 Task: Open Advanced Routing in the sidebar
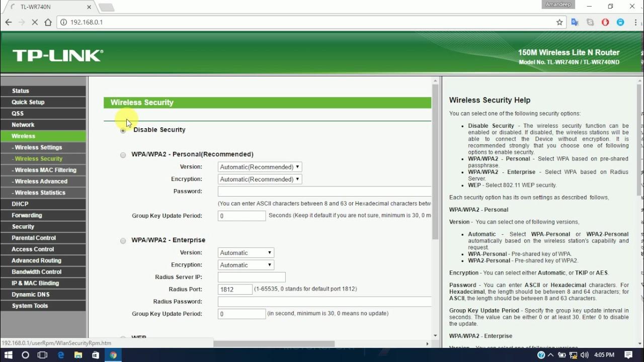(43, 260)
